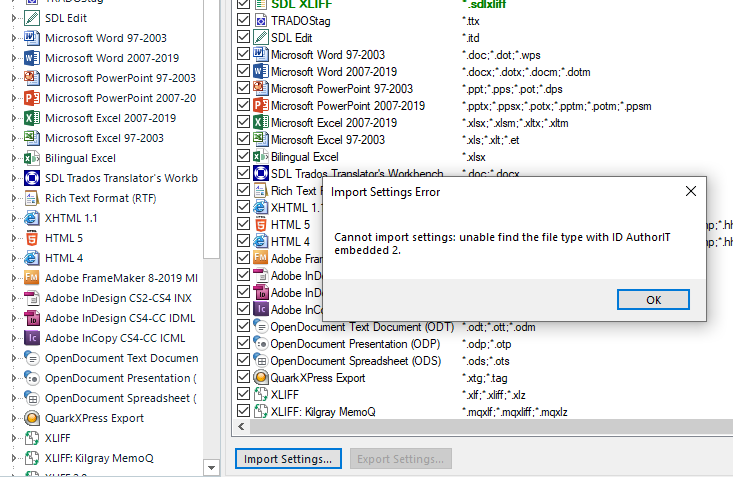Toggle OpenDocument Text Document (ODT) checkbox
The height and width of the screenshot is (477, 734).
[x=243, y=326]
